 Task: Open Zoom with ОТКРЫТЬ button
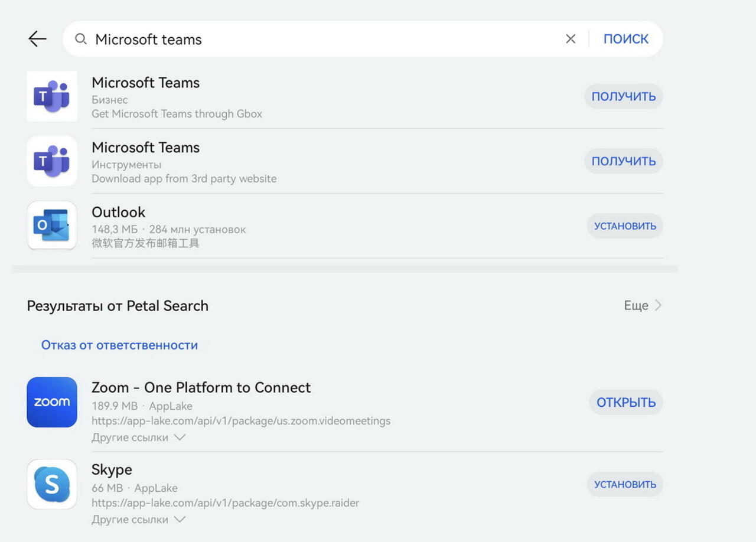point(625,403)
